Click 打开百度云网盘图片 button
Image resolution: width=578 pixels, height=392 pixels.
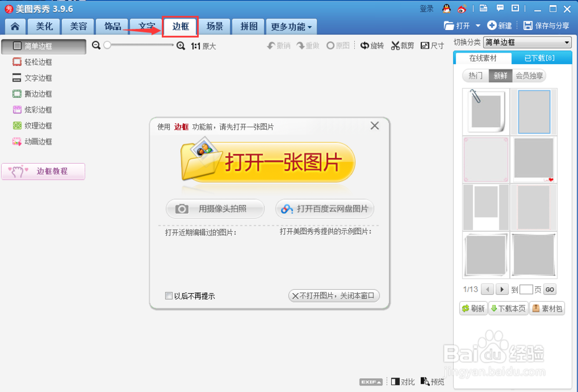click(x=325, y=209)
